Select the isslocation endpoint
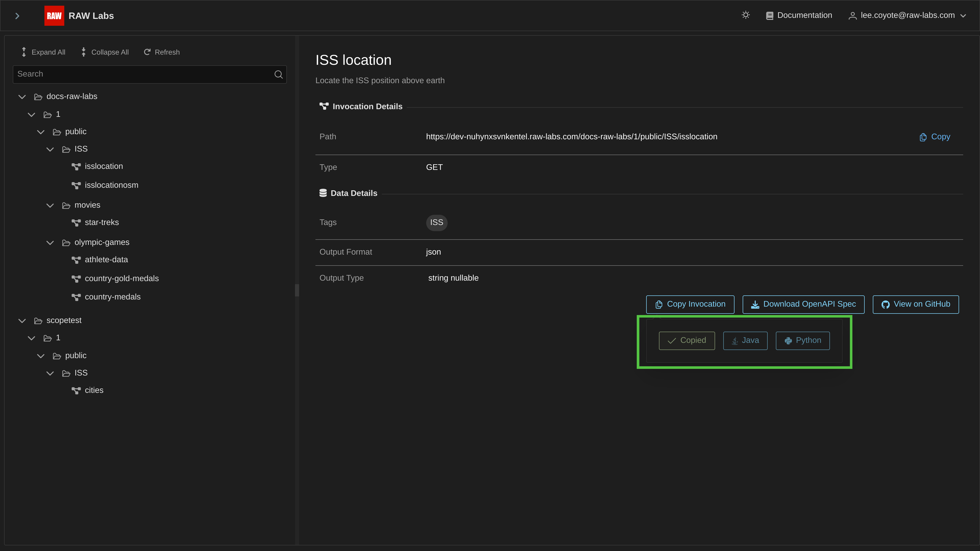The height and width of the screenshot is (551, 980). (103, 166)
